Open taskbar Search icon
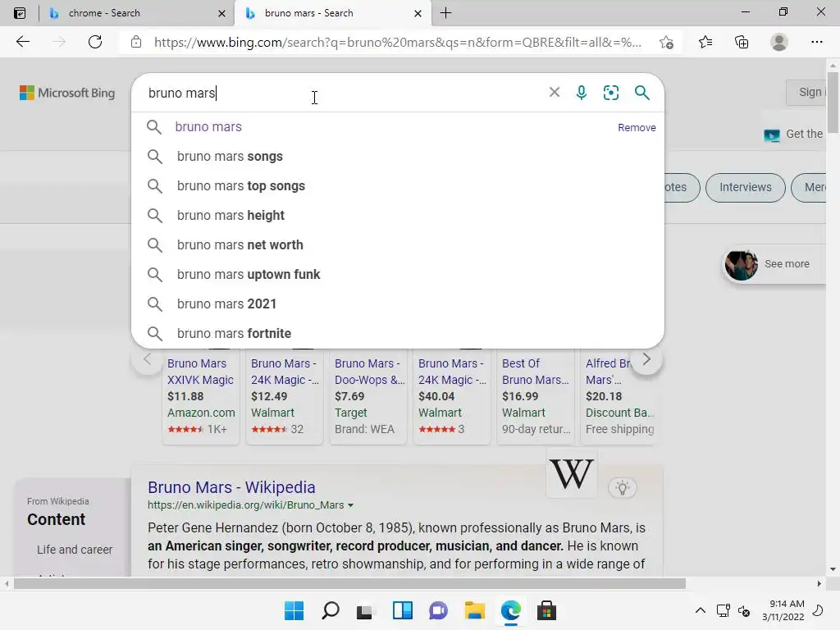The height and width of the screenshot is (630, 840). pos(331,610)
